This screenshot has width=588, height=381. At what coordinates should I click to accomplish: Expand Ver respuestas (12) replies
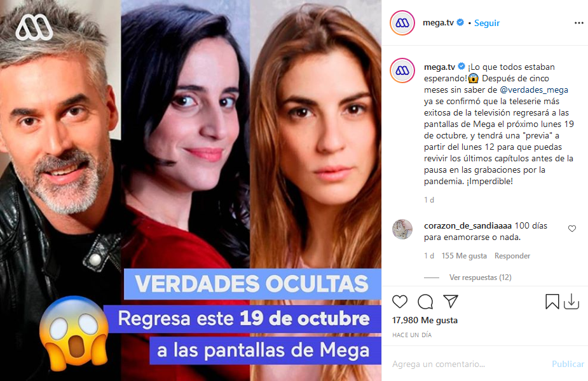click(480, 277)
